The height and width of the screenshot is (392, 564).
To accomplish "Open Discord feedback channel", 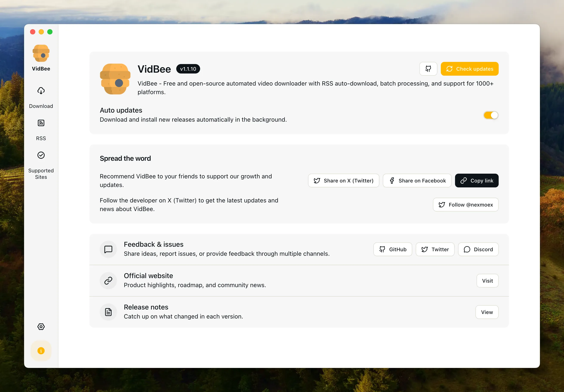I will click(478, 249).
